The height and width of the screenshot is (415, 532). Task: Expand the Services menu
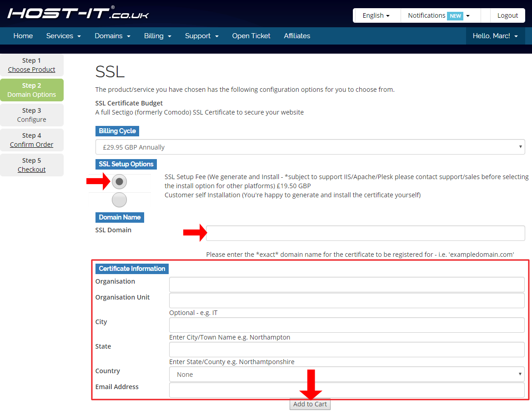point(64,36)
